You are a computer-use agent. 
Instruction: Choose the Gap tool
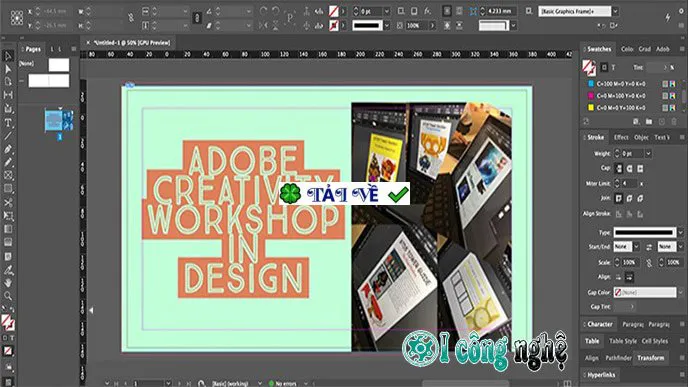[8, 95]
